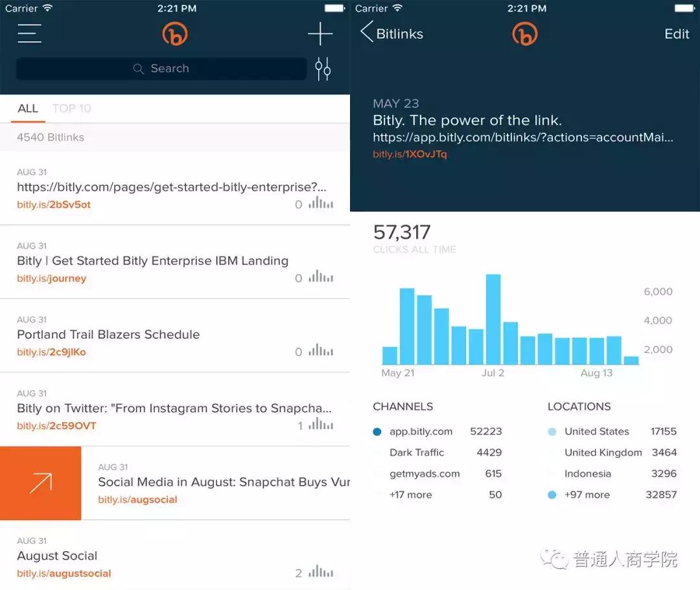
Task: Open the bitly.is/augustsocial short link
Action: [x=64, y=574]
